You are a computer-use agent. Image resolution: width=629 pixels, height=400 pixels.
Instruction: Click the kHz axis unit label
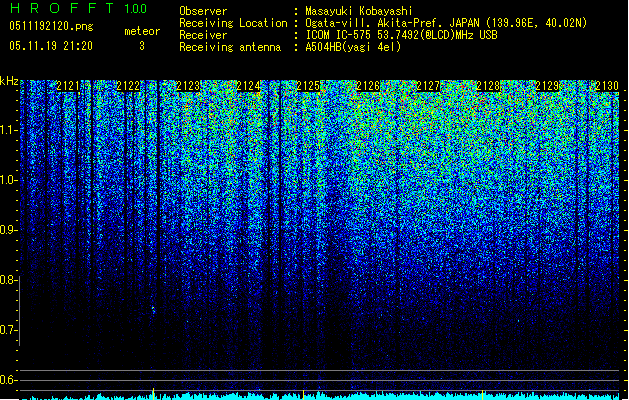click(9, 81)
